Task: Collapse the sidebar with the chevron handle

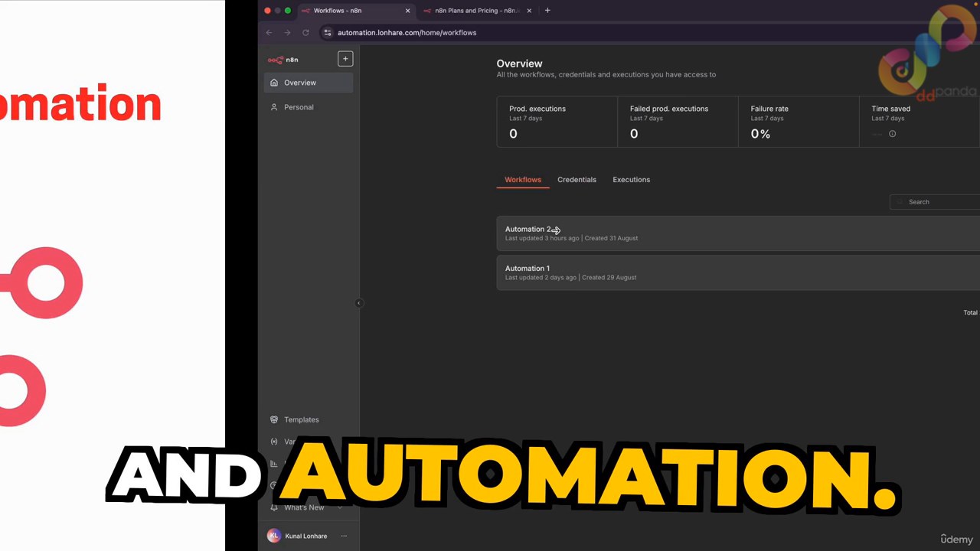Action: click(359, 303)
